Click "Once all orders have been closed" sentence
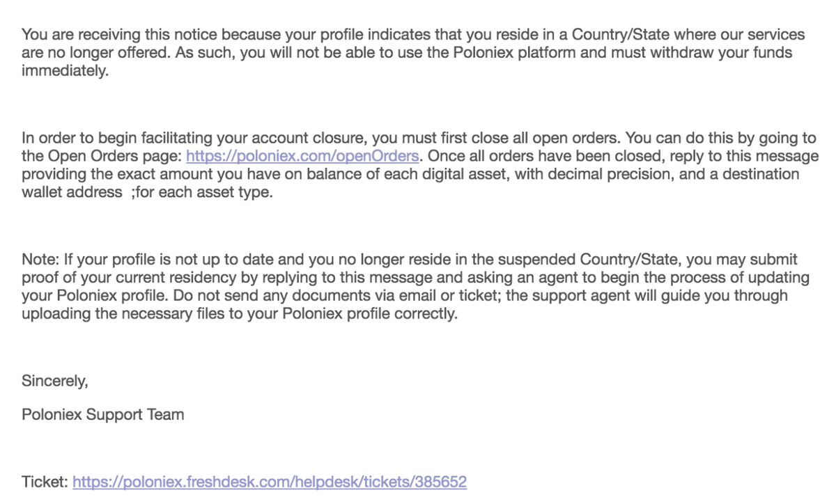 click(536, 156)
